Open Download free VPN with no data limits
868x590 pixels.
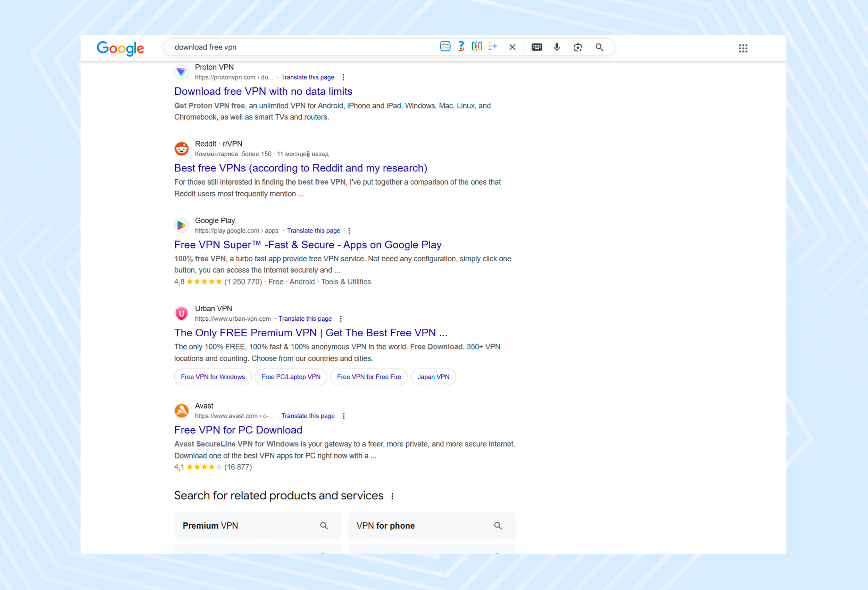263,91
